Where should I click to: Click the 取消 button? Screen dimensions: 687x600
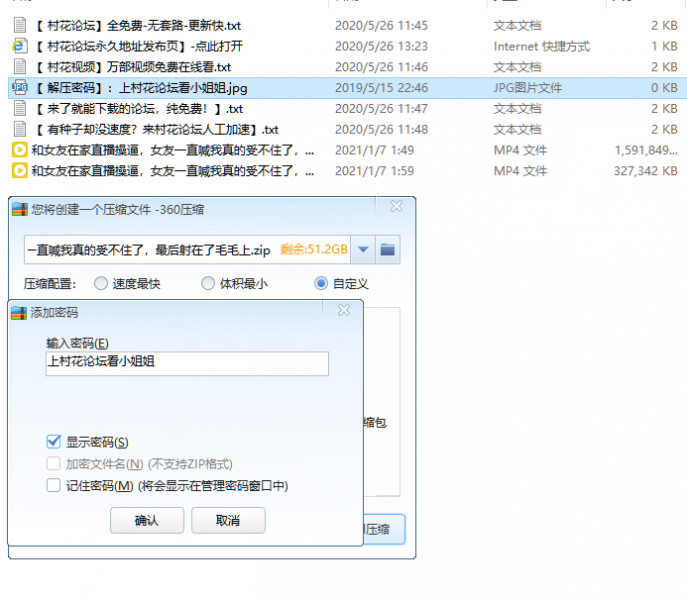(228, 520)
